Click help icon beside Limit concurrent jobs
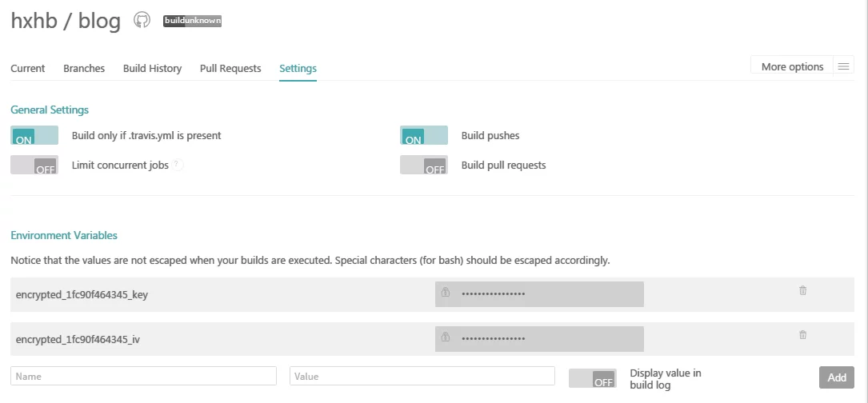The width and height of the screenshot is (868, 403). (x=178, y=165)
